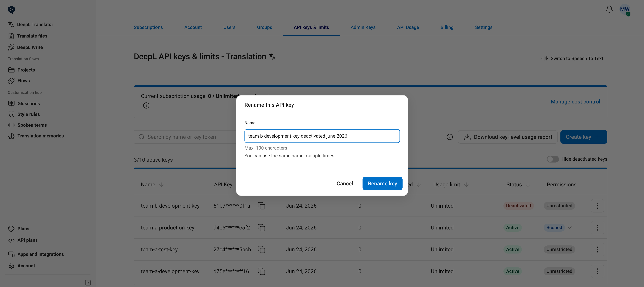This screenshot has height=287, width=644.
Task: Click the DeepL logo icon
Action: (11, 10)
